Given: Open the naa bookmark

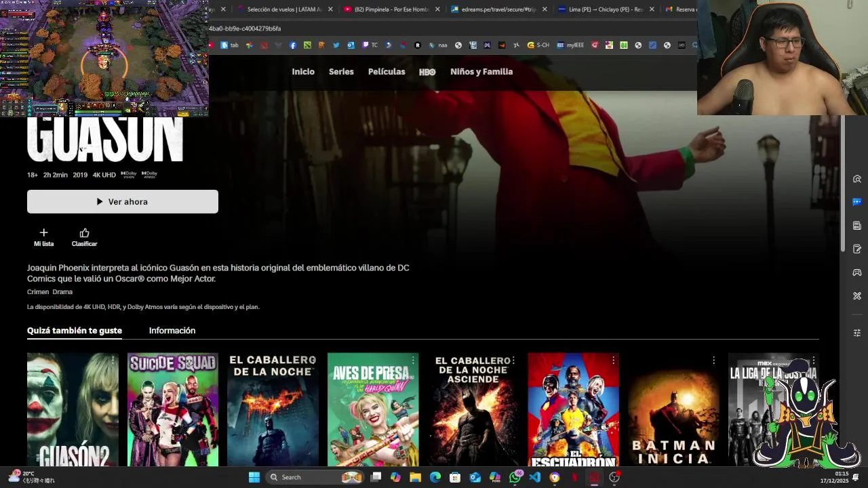Looking at the screenshot, I should pos(438,45).
